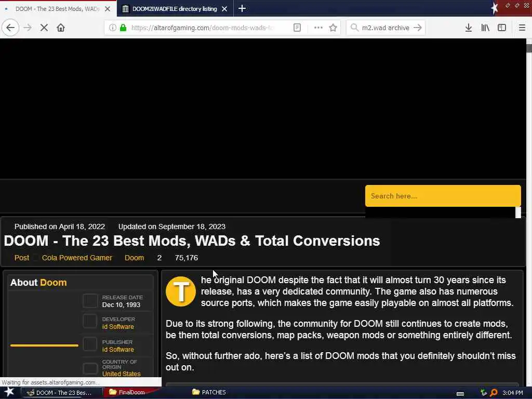Open id Software publisher link
Screen dimensions: 532x399
(118, 350)
